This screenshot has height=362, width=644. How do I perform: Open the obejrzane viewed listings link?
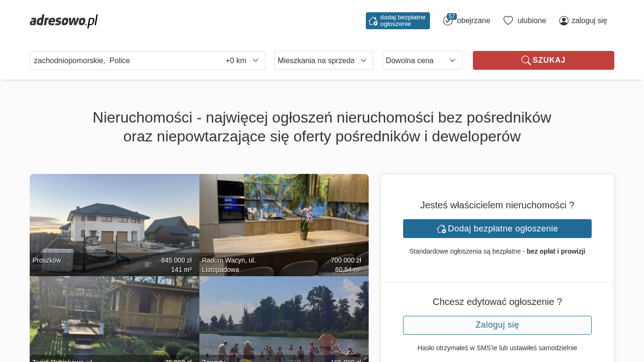[473, 21]
